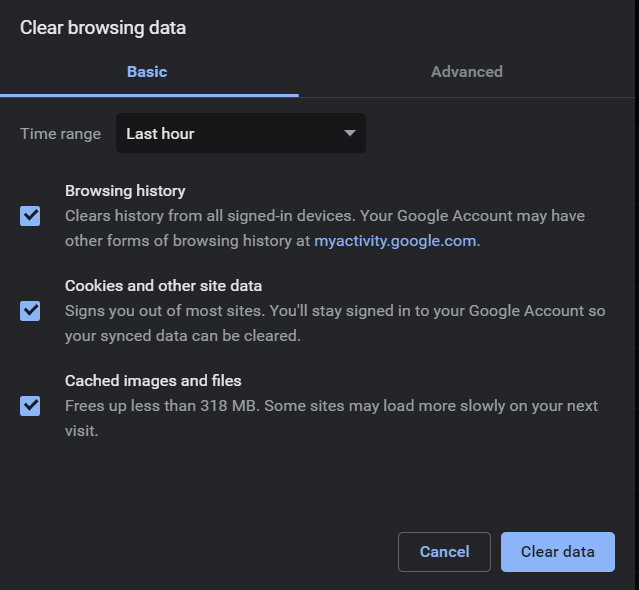Click the blue underline beneath the Basic tab
The image size is (639, 590).
149,95
